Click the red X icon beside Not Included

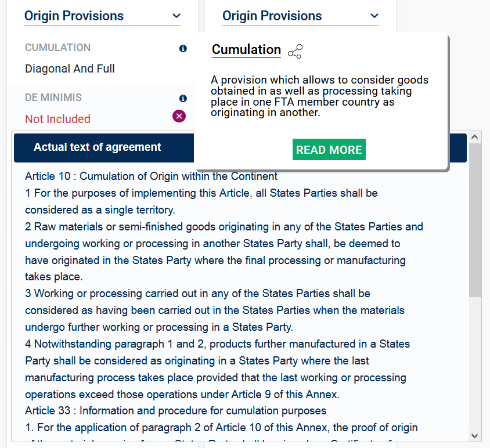pos(179,117)
